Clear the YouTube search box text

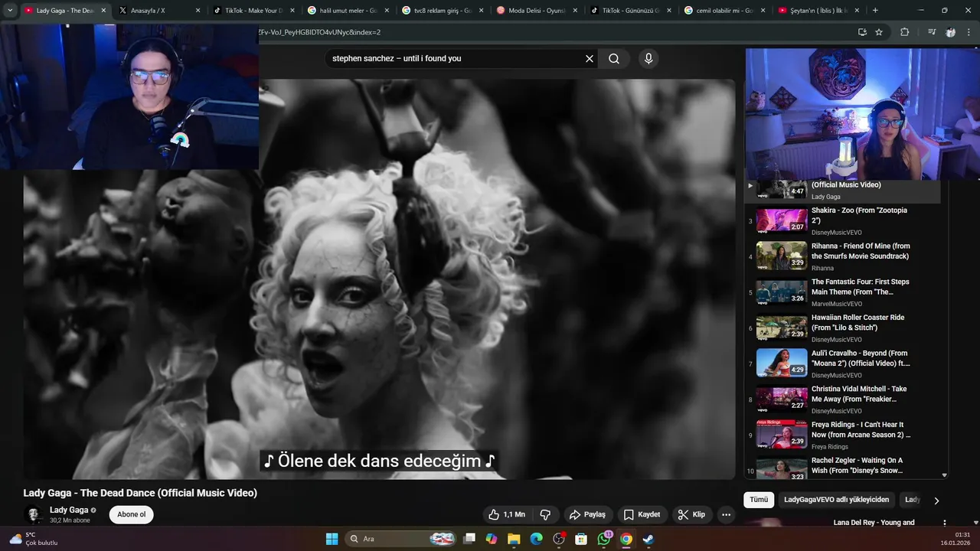pos(590,58)
